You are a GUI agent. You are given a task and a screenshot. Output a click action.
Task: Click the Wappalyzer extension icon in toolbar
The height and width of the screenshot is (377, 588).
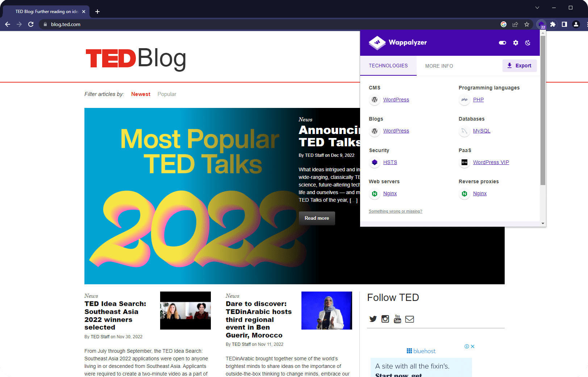pyautogui.click(x=541, y=24)
